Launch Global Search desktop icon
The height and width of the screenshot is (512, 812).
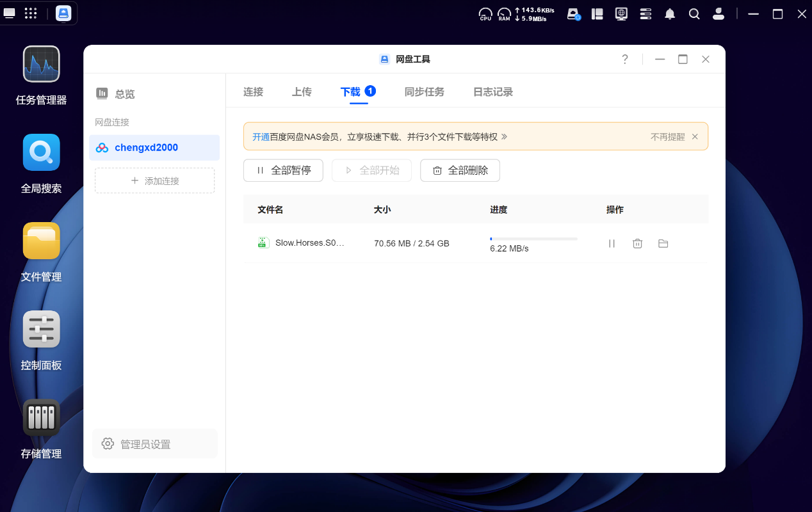42,153
